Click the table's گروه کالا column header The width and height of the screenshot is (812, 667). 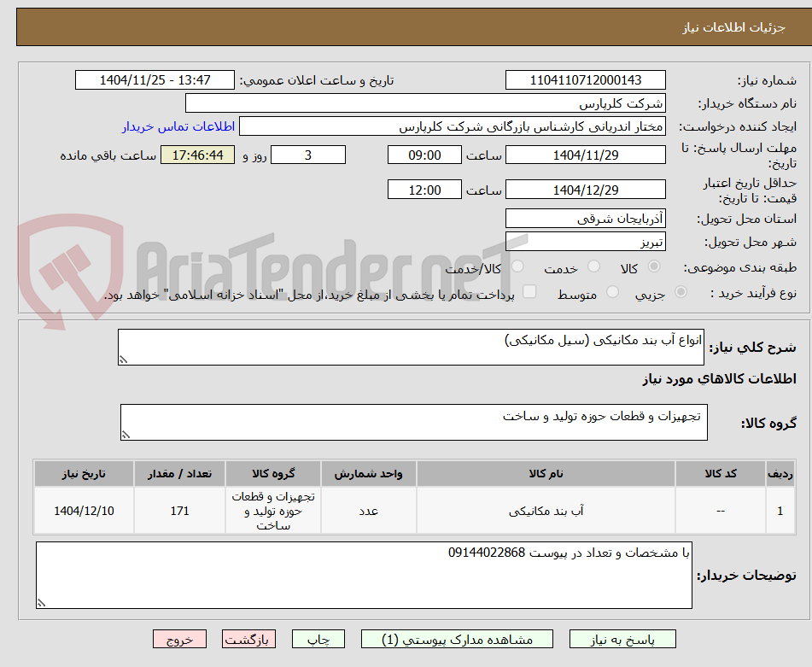[x=273, y=473]
